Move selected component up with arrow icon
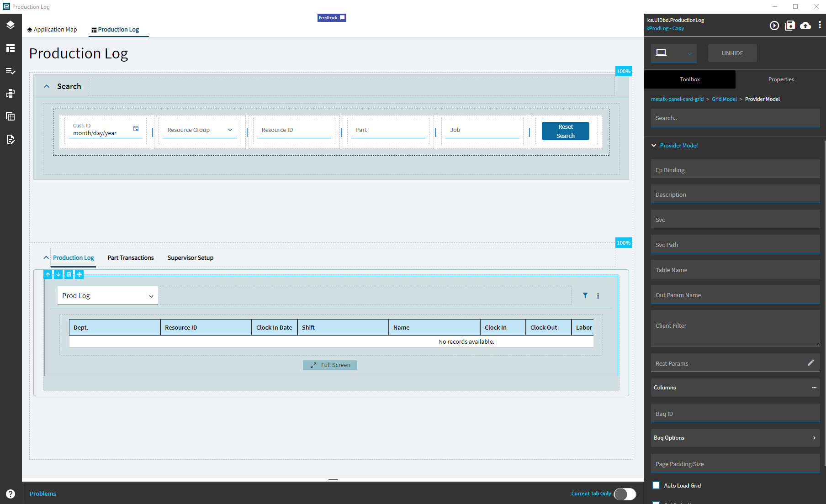Screen dimensions: 826x504 (x=48, y=274)
